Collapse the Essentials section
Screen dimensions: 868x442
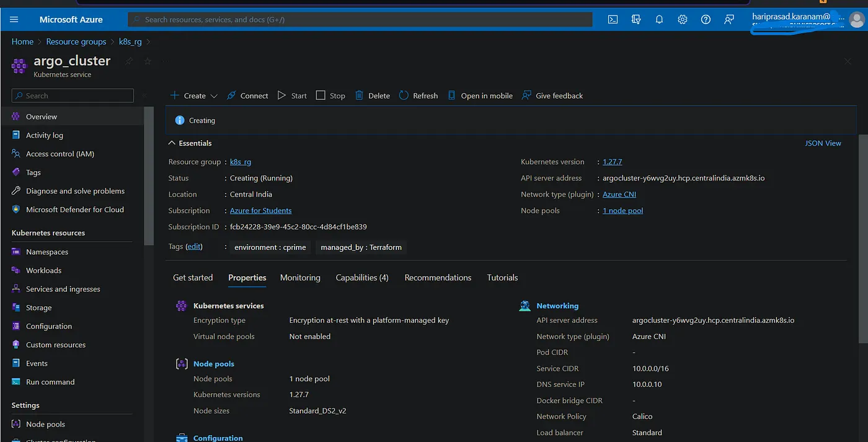[x=190, y=143]
